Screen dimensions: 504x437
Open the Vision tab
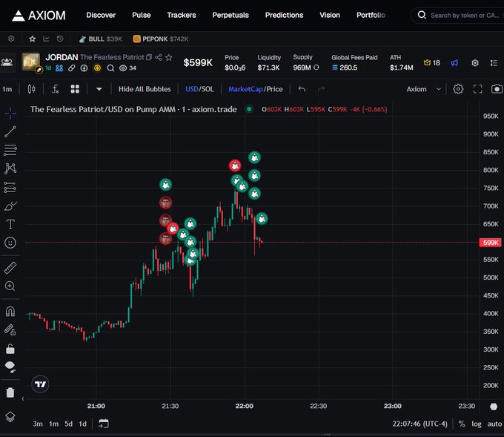[x=330, y=15]
